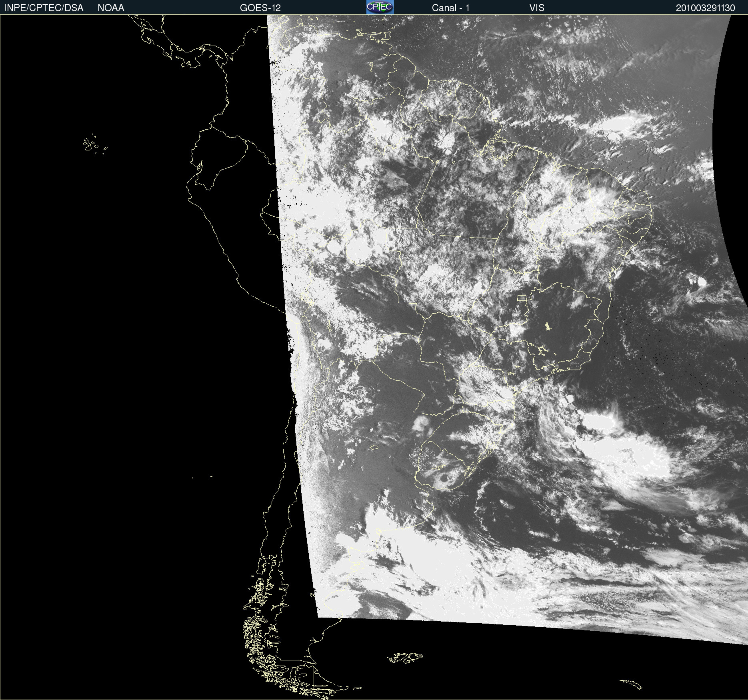Click the NOAA label in header
748x700 pixels.
[x=111, y=8]
